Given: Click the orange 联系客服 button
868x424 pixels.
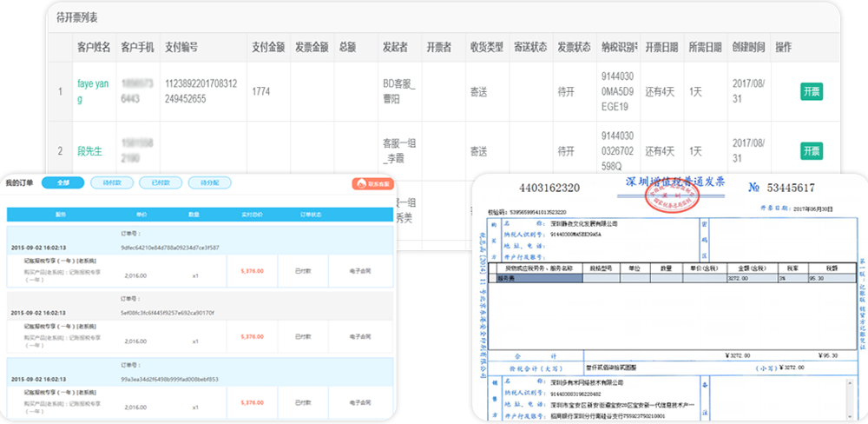Looking at the screenshot, I should [x=373, y=183].
